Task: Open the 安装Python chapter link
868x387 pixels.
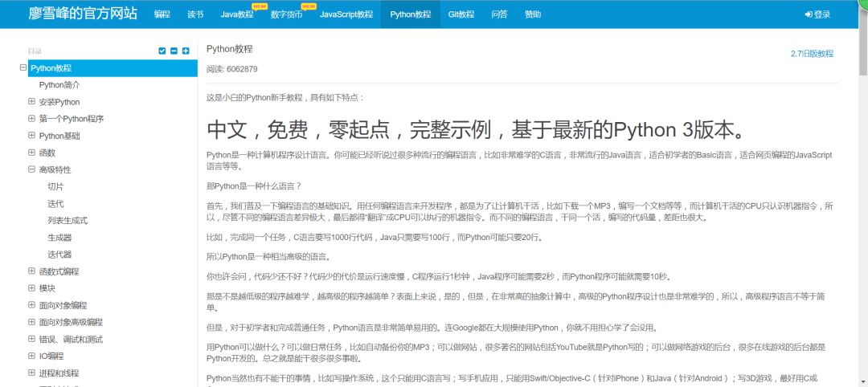Action: (59, 102)
